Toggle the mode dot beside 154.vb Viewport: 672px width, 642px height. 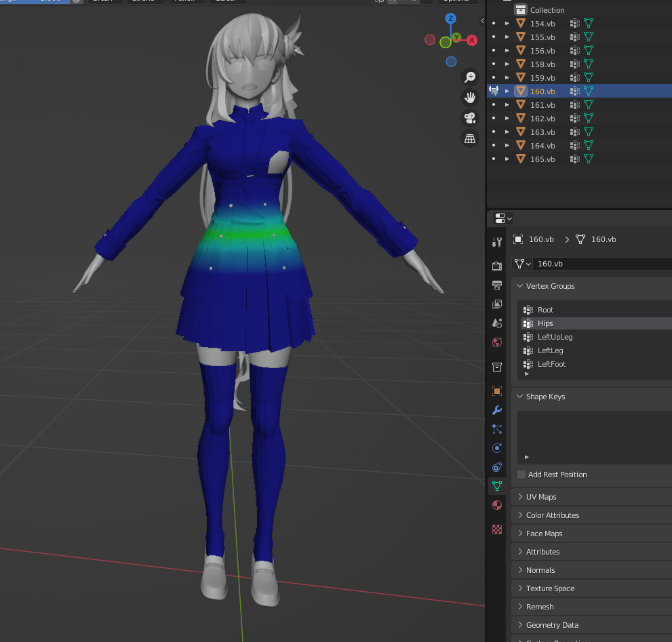(x=494, y=24)
